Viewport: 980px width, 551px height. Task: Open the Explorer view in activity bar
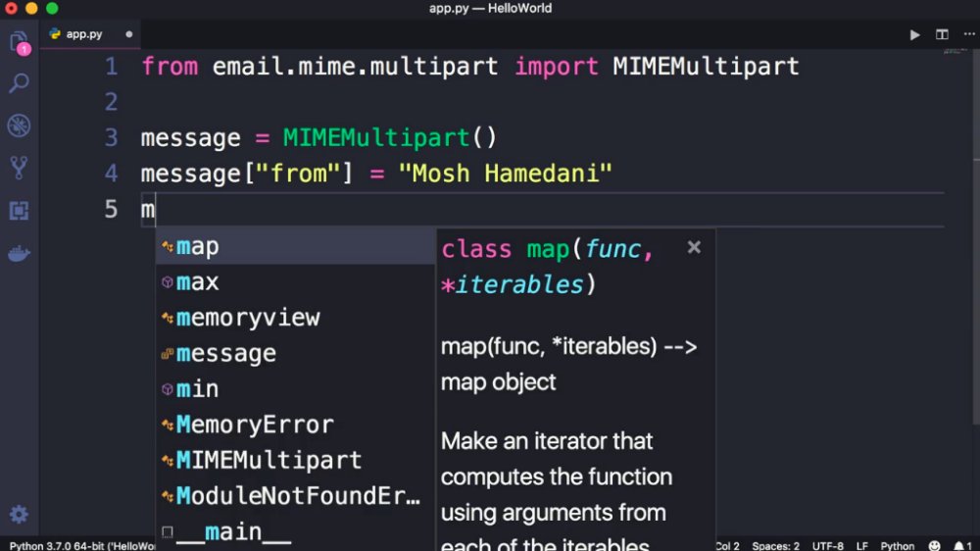[x=19, y=42]
